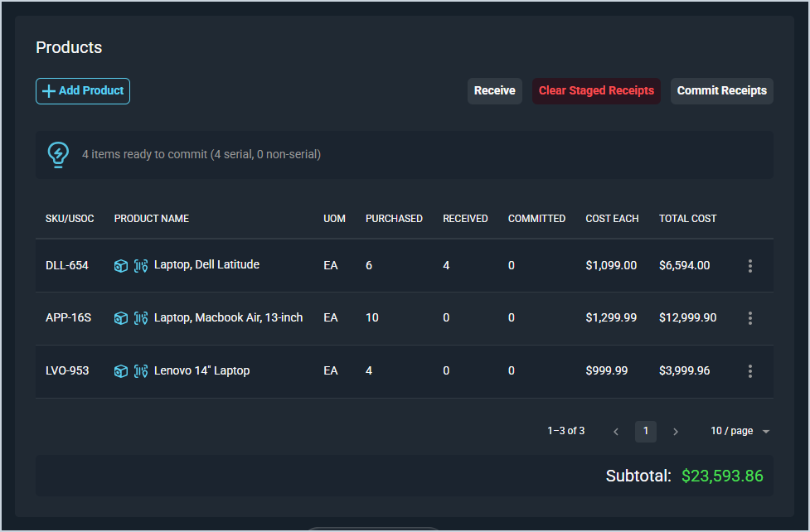The height and width of the screenshot is (532, 810).
Task: Click the box icon beside Lenovo 14" Laptop
Action: pyautogui.click(x=121, y=371)
